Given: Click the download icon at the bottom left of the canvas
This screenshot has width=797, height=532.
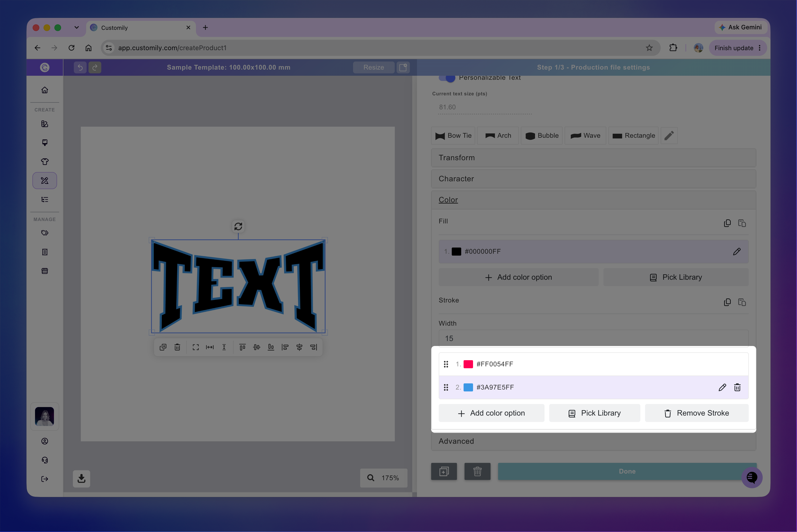Looking at the screenshot, I should coord(81,478).
